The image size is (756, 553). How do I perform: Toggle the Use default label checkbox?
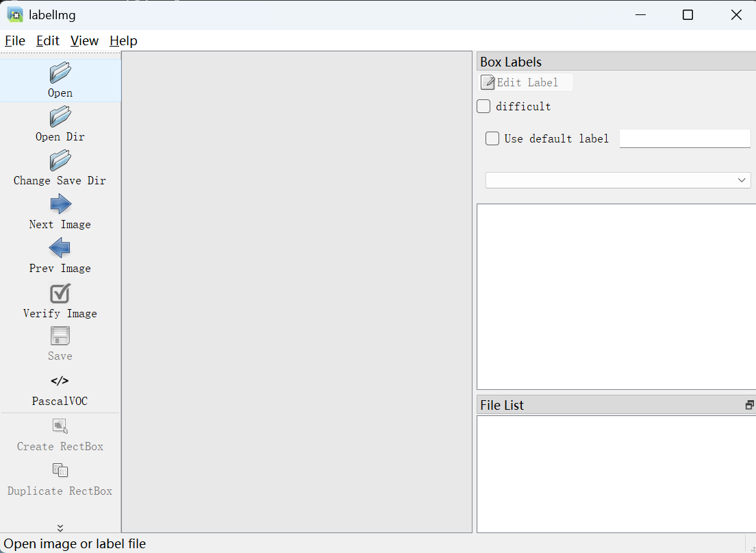(492, 138)
